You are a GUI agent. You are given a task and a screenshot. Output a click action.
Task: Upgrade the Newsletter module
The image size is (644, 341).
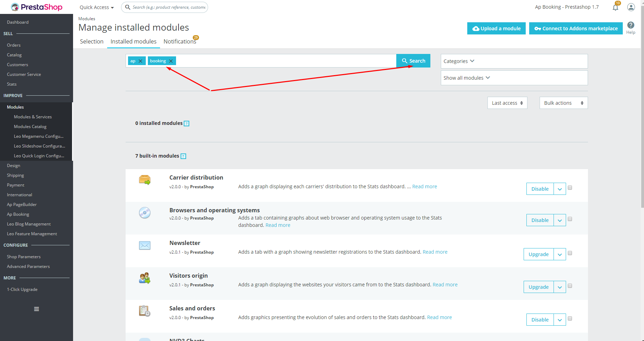[x=539, y=254]
